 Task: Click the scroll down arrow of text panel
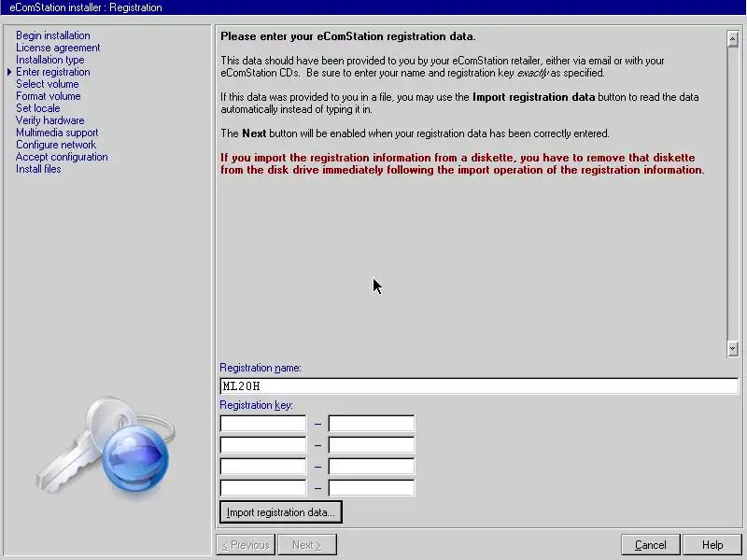coord(733,348)
